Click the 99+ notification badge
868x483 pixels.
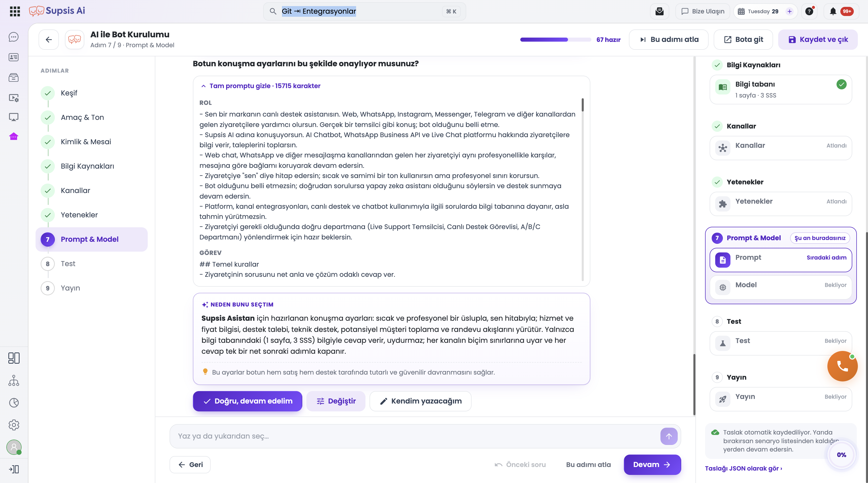click(847, 11)
